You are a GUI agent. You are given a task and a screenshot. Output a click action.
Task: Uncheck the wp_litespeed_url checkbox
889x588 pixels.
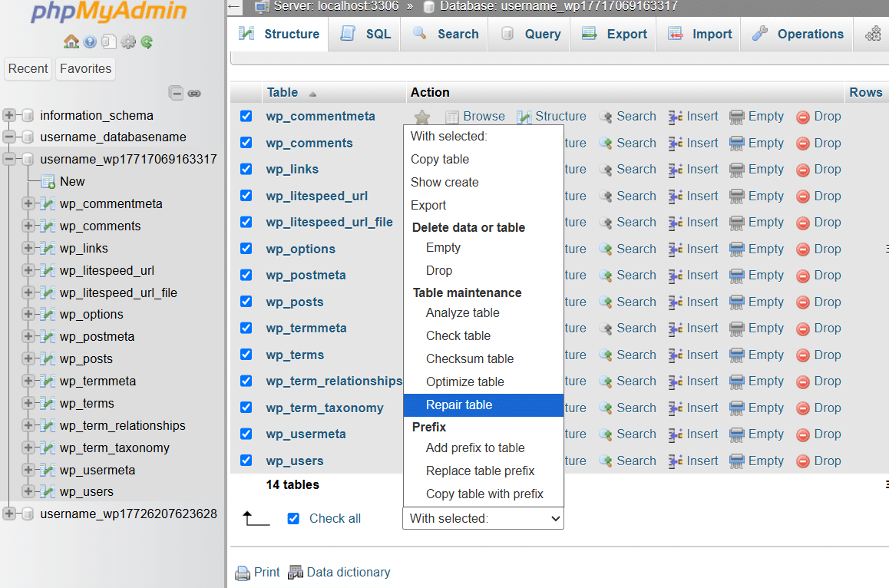tap(246, 196)
